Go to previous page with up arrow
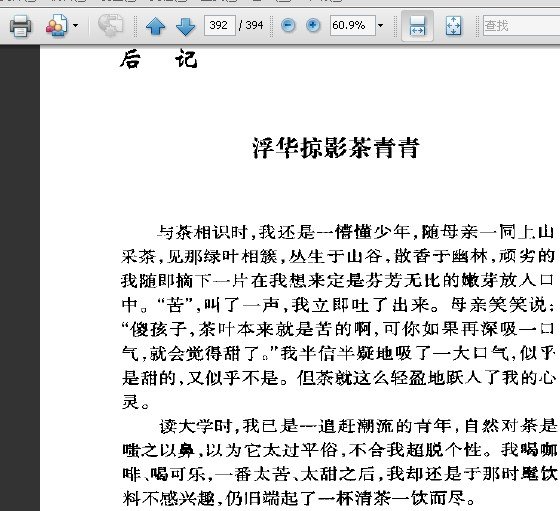Image resolution: width=560 pixels, height=511 pixels. [156, 26]
